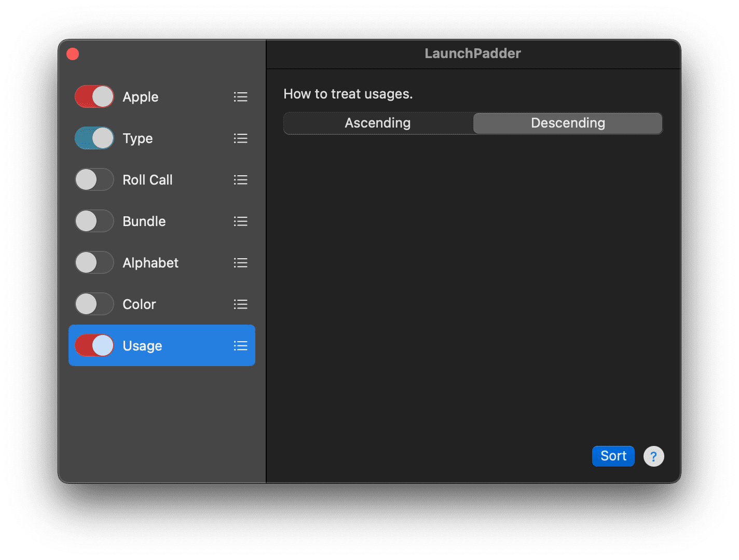Select the Bundle label in sidebar
The width and height of the screenshot is (739, 560).
(x=144, y=221)
